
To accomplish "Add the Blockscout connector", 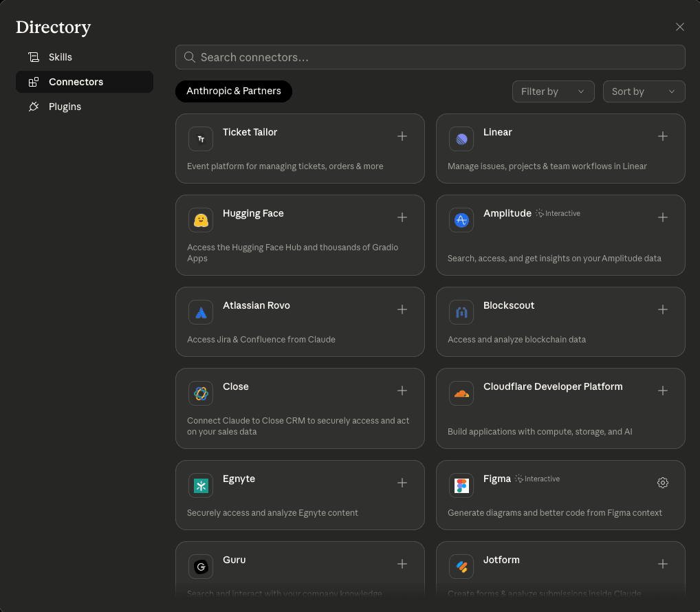I will [662, 309].
